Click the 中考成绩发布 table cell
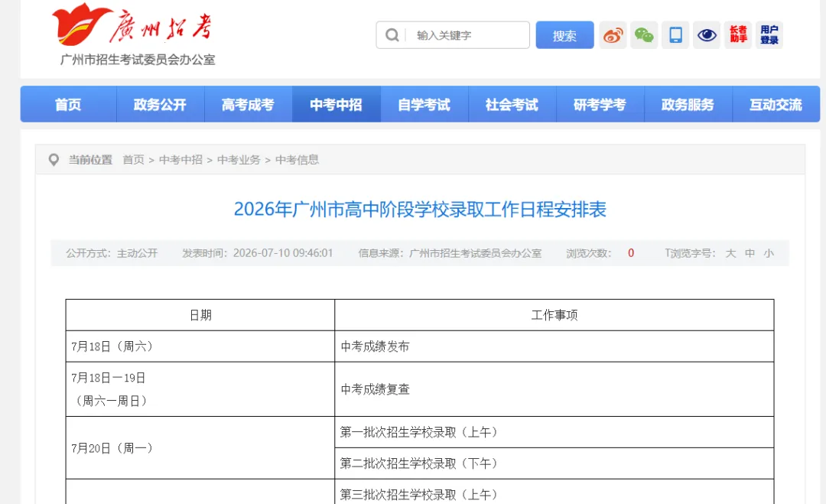826x504 pixels. click(554, 346)
